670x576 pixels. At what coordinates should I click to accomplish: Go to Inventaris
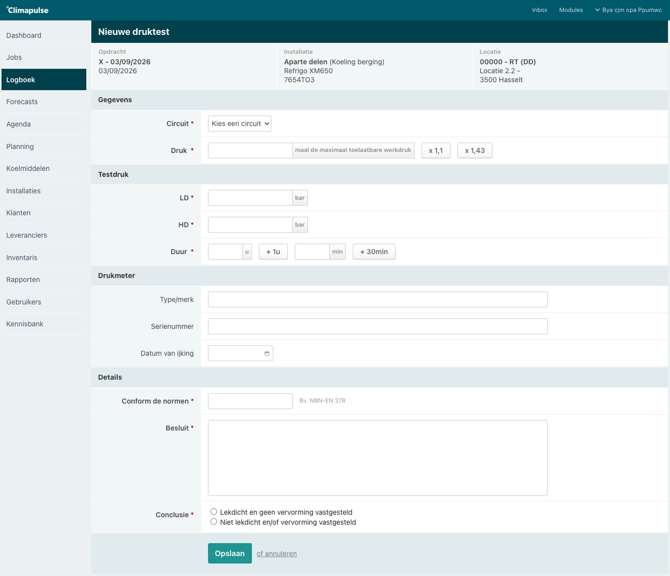click(43, 257)
